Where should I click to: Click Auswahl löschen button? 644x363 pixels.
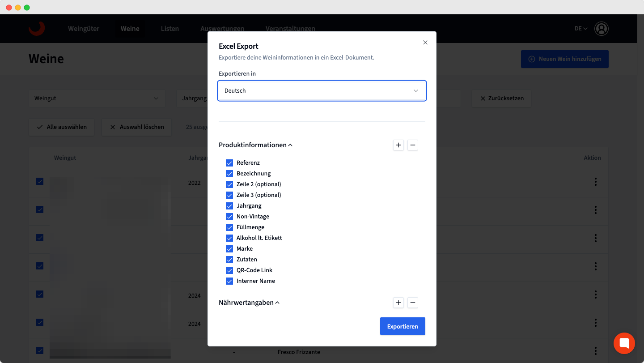click(137, 127)
